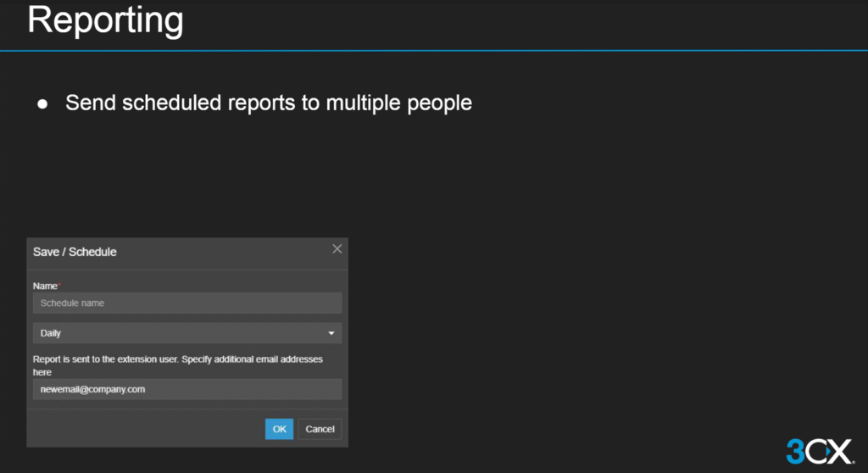
Task: Click the 'Send scheduled reports' bullet text
Action: (x=268, y=103)
